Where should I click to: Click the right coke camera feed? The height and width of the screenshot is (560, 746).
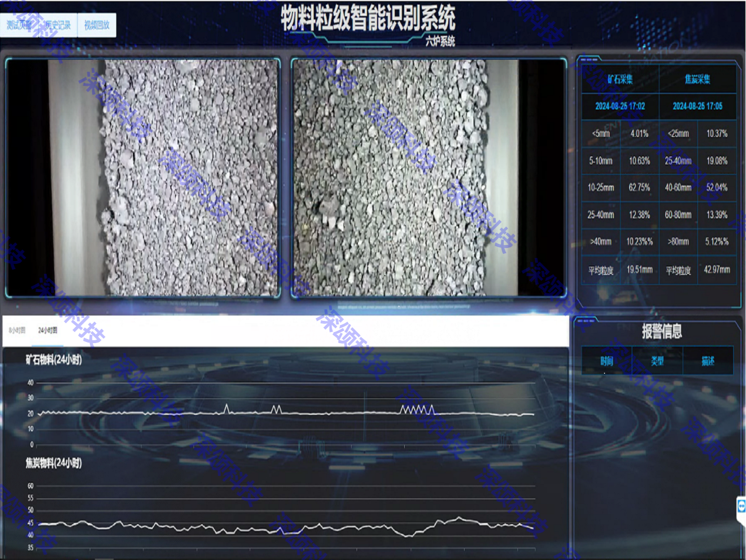[x=428, y=177]
